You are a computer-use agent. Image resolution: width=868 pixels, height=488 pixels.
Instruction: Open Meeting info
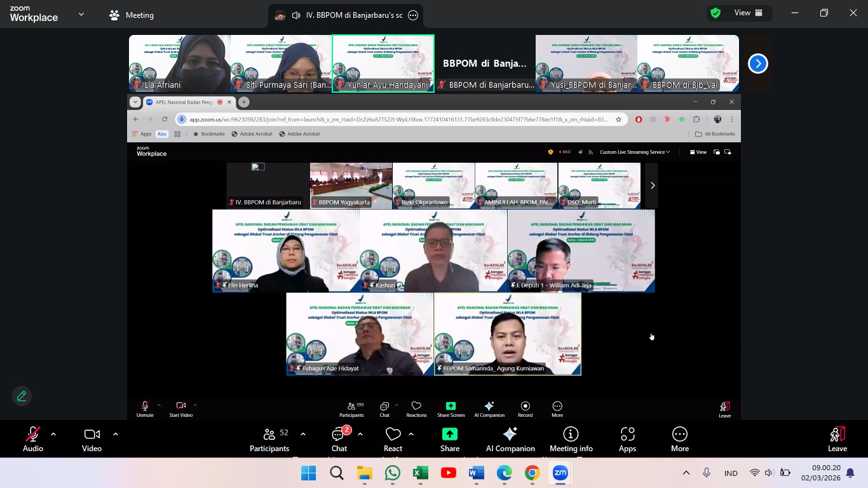coord(571,440)
